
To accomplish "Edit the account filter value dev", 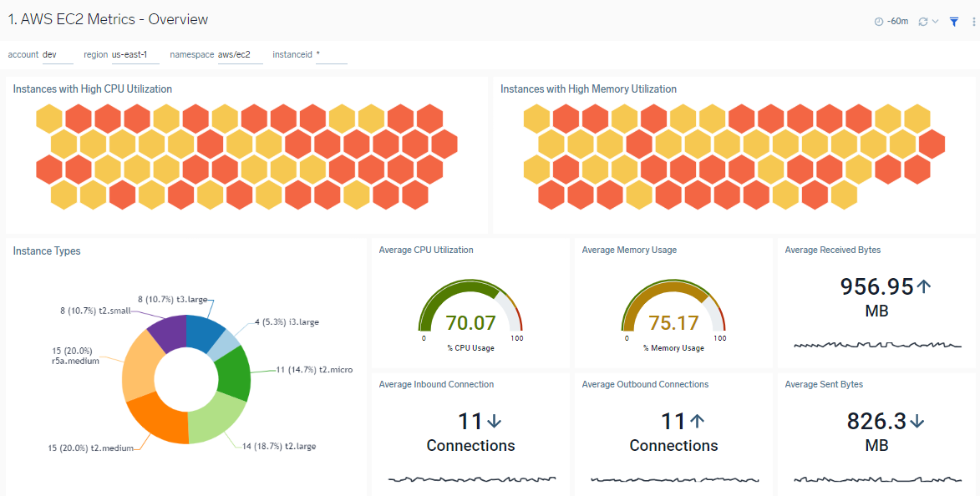I will click(x=58, y=55).
